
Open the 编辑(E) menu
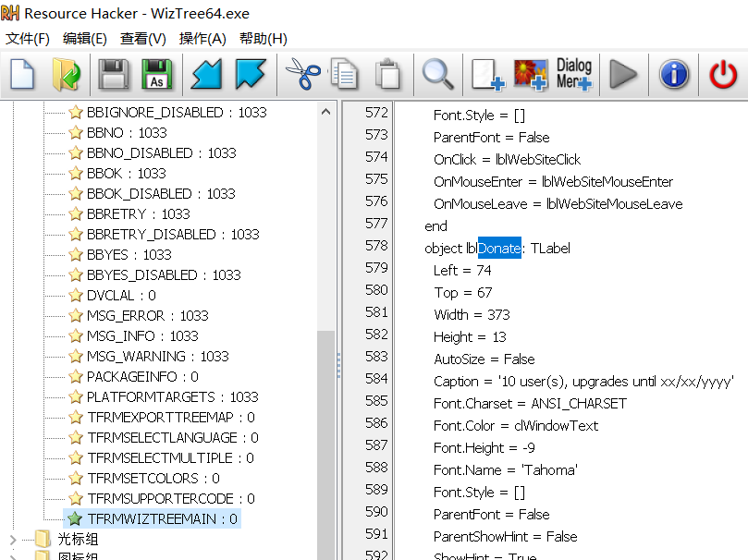(84, 39)
